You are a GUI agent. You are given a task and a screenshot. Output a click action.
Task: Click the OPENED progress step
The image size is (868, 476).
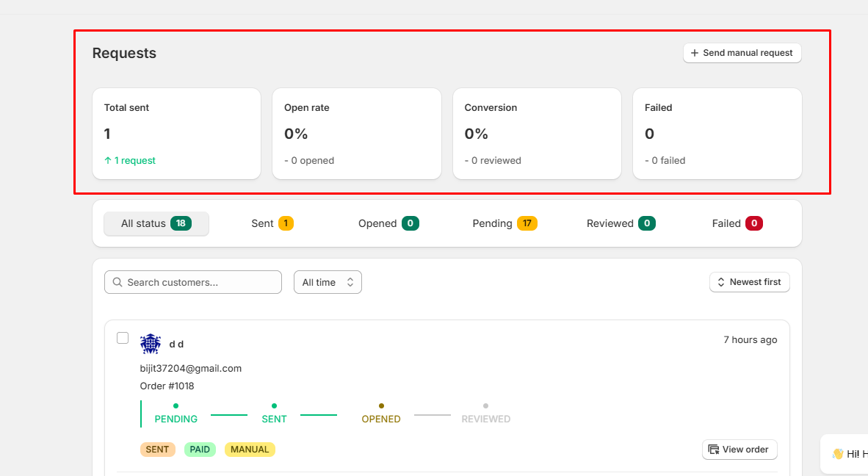381,414
